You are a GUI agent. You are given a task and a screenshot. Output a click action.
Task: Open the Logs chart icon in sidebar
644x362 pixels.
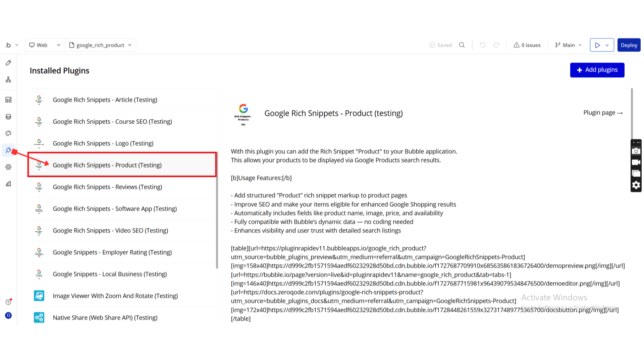8,184
